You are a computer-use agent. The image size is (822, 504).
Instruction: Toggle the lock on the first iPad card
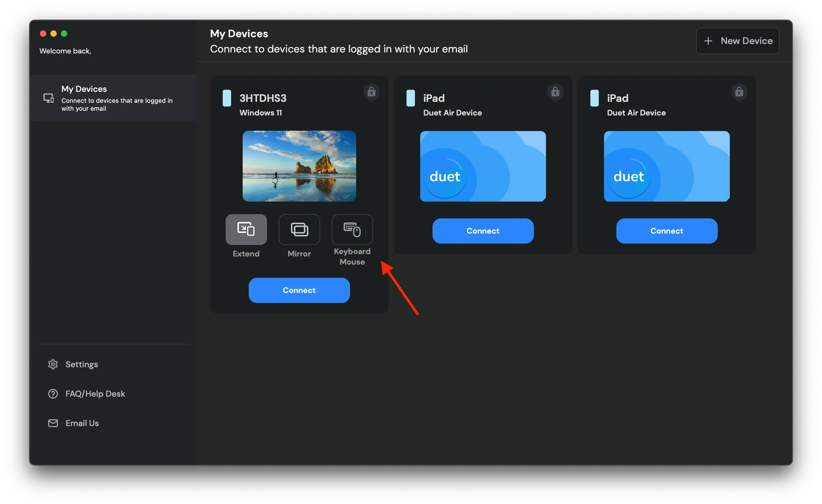click(x=555, y=92)
